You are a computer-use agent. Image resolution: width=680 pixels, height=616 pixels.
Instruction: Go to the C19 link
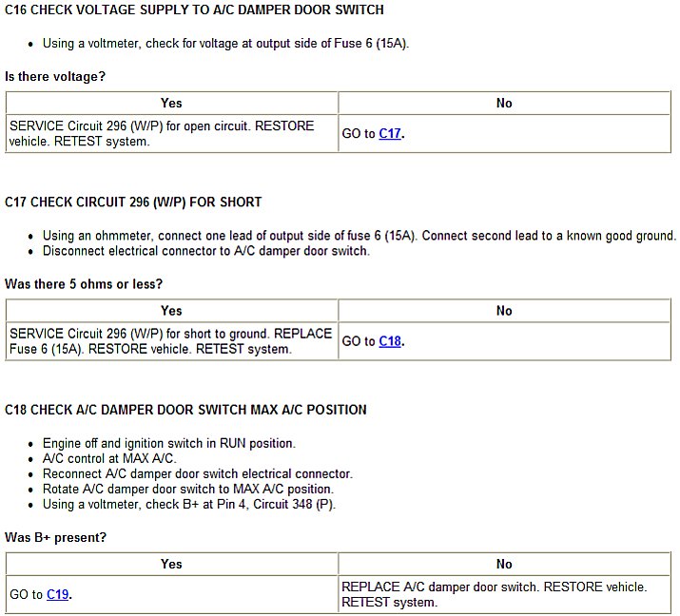tap(58, 595)
